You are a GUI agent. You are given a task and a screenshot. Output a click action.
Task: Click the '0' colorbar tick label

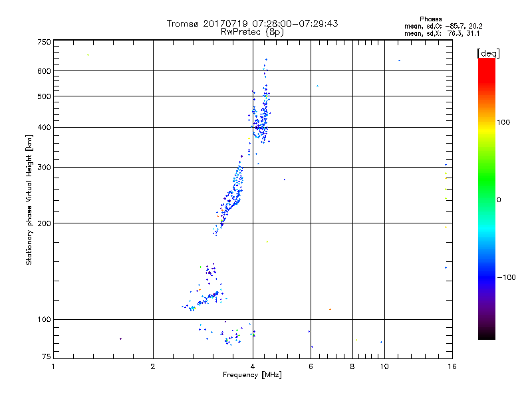click(499, 200)
